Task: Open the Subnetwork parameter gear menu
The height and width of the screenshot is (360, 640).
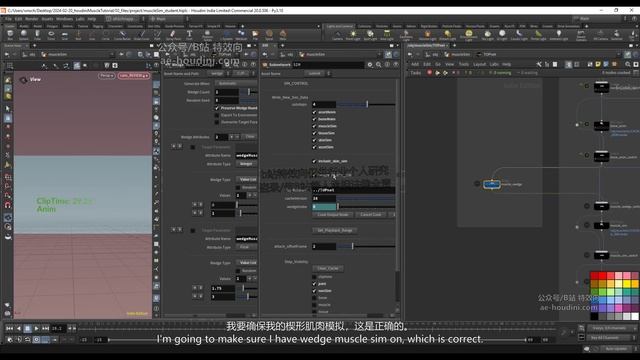Action: point(370,64)
